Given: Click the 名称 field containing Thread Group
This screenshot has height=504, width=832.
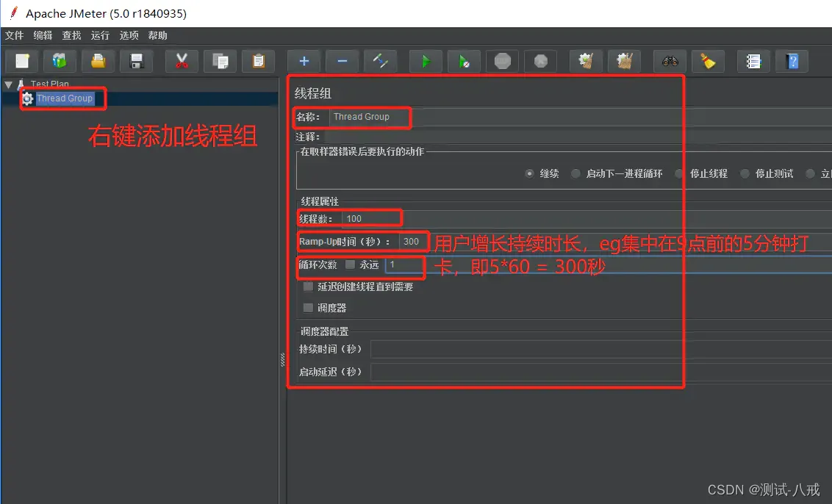Looking at the screenshot, I should (581, 117).
